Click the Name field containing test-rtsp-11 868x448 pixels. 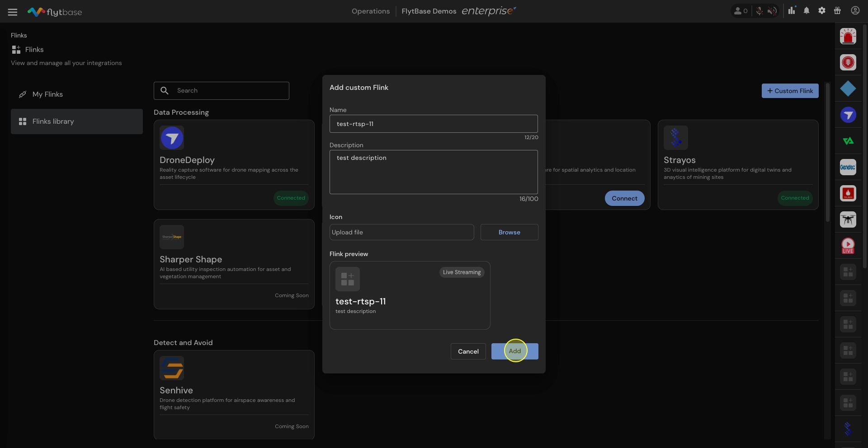click(433, 124)
